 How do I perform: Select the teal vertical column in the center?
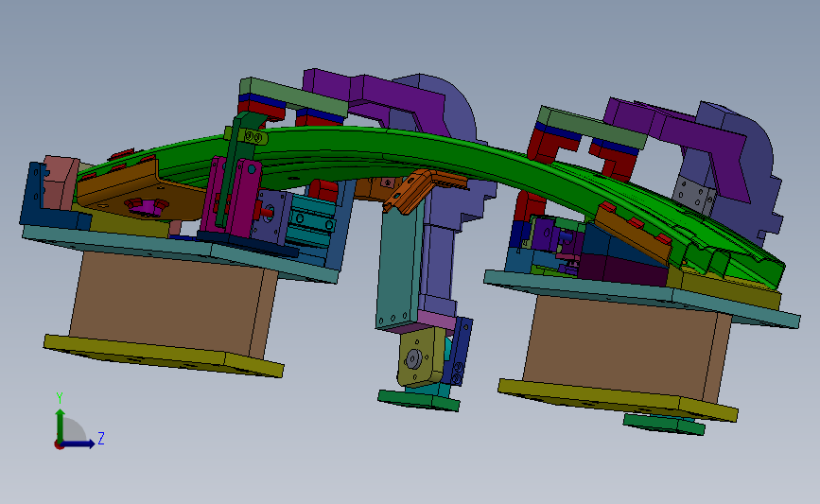click(x=398, y=267)
